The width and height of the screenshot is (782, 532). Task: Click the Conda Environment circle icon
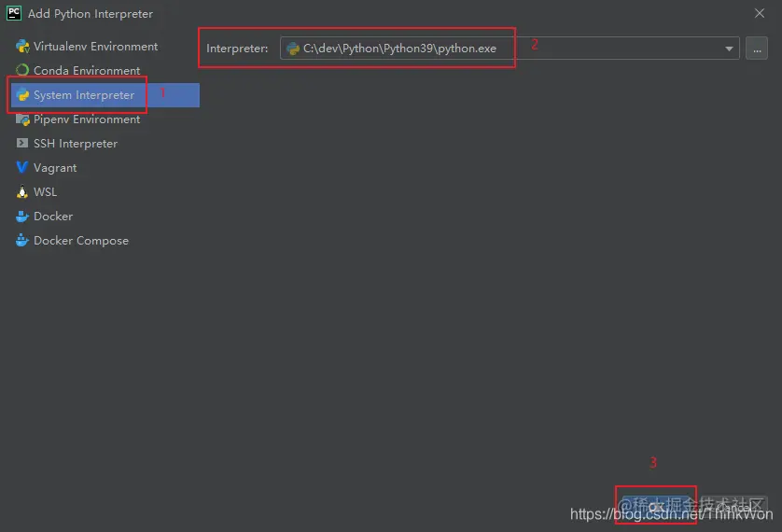tap(22, 70)
